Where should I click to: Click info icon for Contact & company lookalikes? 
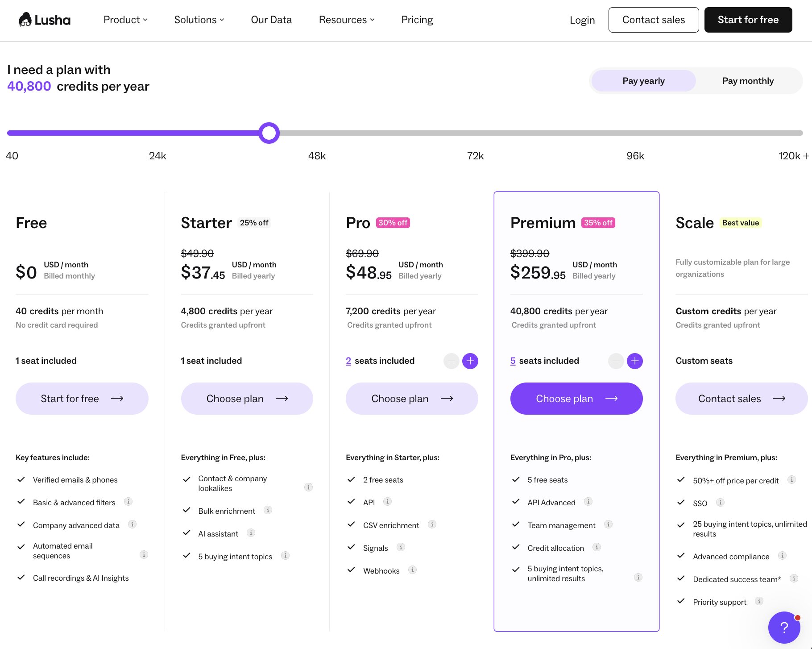pos(308,487)
